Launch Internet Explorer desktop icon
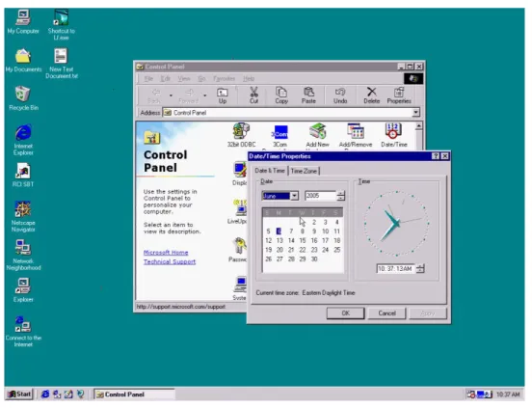 point(23,140)
